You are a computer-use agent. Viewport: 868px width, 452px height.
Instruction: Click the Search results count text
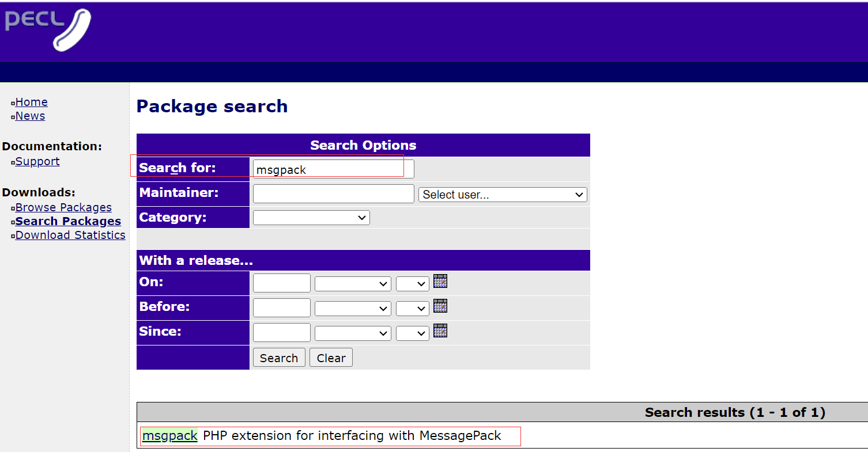[x=735, y=412]
